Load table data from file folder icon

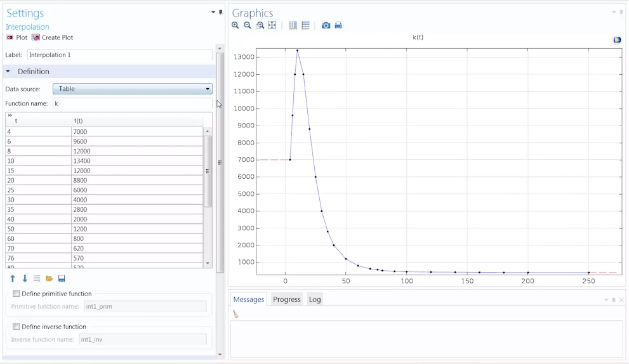point(50,278)
